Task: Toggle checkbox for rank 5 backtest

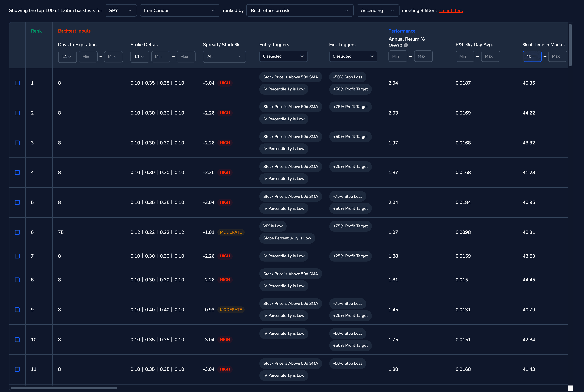Action: click(17, 202)
